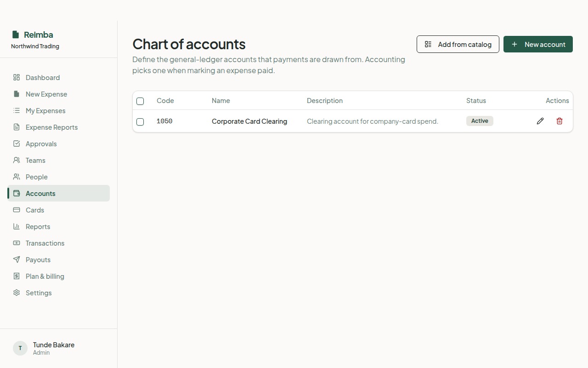This screenshot has width=588, height=368.
Task: Click the Admin role label
Action: click(41, 352)
